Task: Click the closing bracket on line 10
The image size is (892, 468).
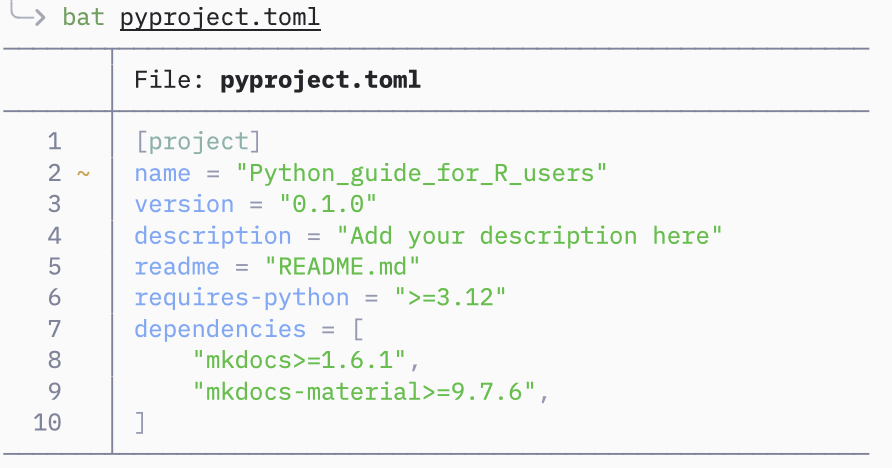Action: pyautogui.click(x=140, y=423)
